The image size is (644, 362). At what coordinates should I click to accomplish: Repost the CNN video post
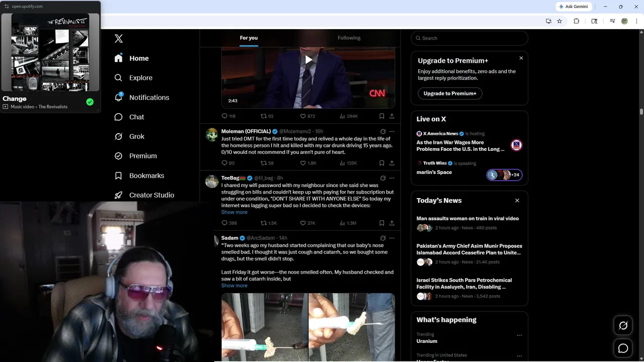[267, 116]
